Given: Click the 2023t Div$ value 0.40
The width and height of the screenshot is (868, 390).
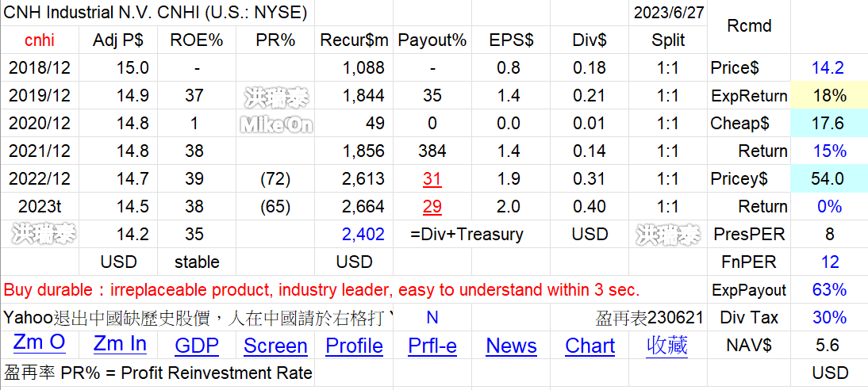Looking at the screenshot, I should coord(590,206).
